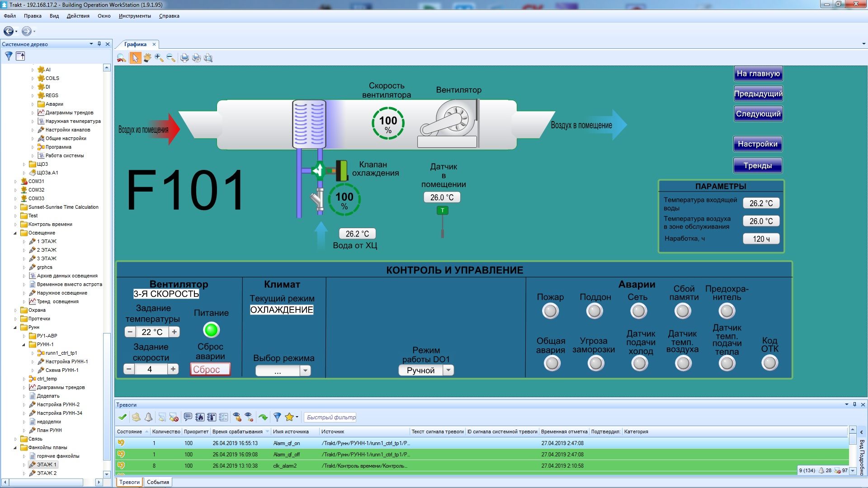Viewport: 868px width, 488px height.
Task: Click the comment bubble icon in alarms toolbar
Action: click(188, 417)
